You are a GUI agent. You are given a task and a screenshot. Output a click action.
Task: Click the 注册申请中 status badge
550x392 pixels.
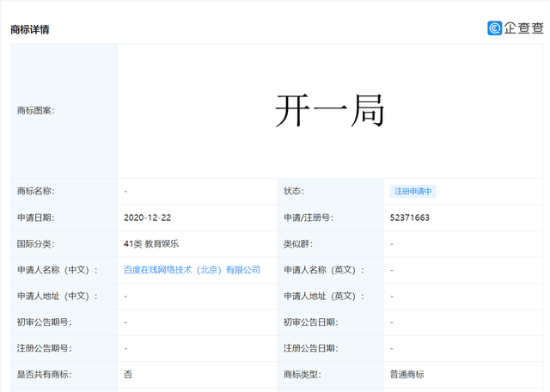click(x=412, y=191)
